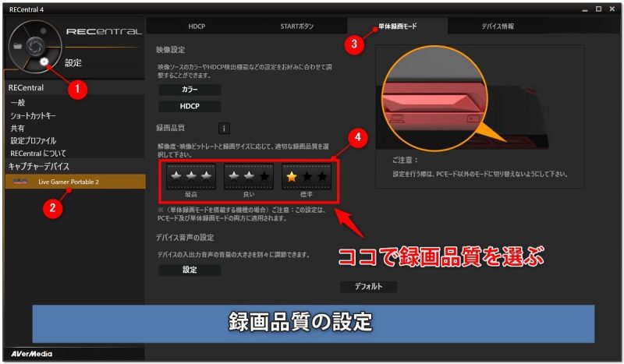Image resolution: width=624 pixels, height=364 pixels.
Task: Click the キャプチャーデバイス section header
Action: tap(38, 166)
